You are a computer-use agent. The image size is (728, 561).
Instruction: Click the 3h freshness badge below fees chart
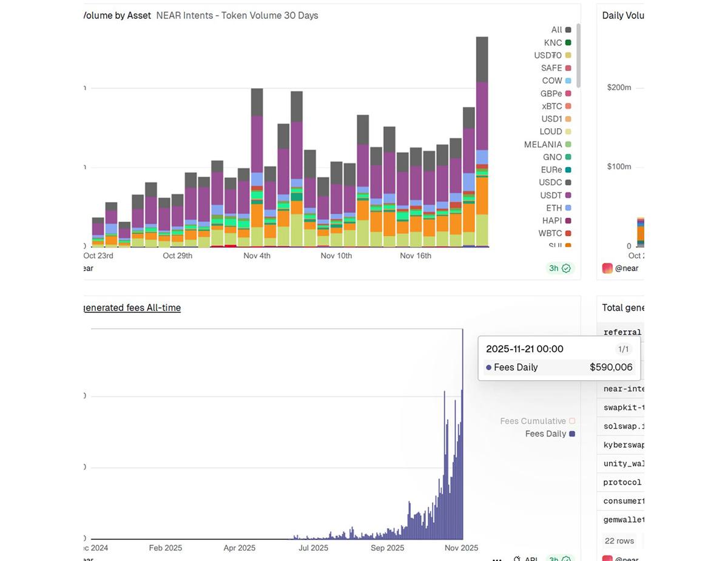559,559
